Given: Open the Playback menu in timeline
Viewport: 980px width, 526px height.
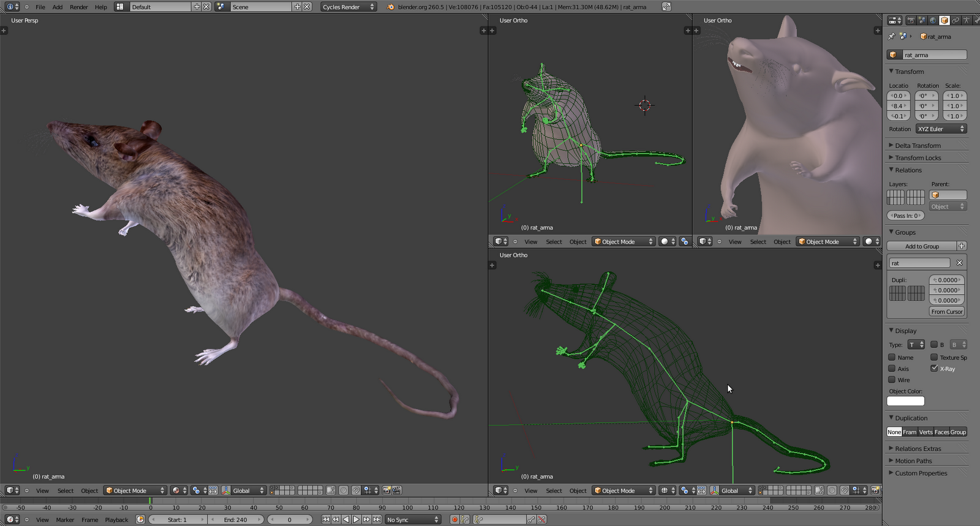Looking at the screenshot, I should 116,519.
